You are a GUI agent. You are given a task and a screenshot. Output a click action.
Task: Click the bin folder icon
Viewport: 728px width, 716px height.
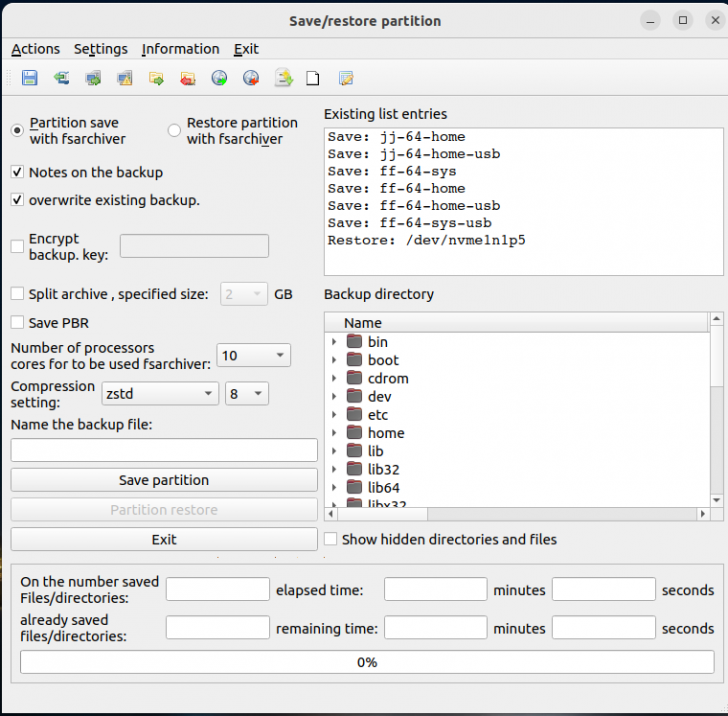tap(354, 342)
